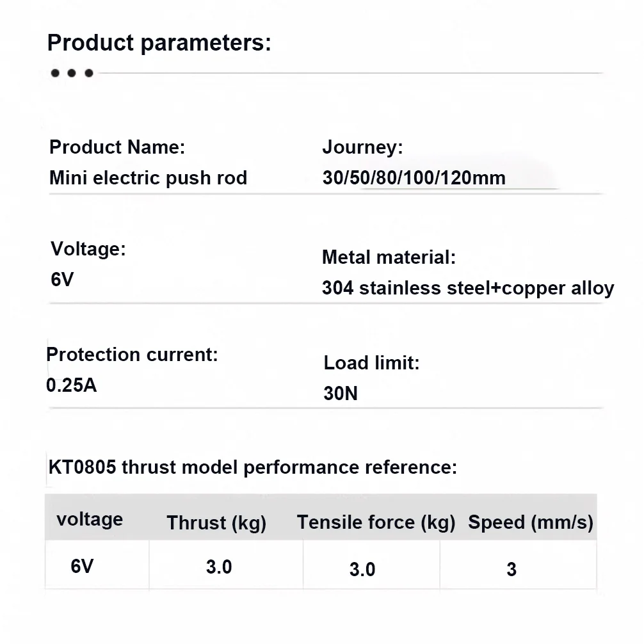Image resolution: width=644 pixels, height=644 pixels.
Task: Select the Voltage label
Action: (x=88, y=249)
